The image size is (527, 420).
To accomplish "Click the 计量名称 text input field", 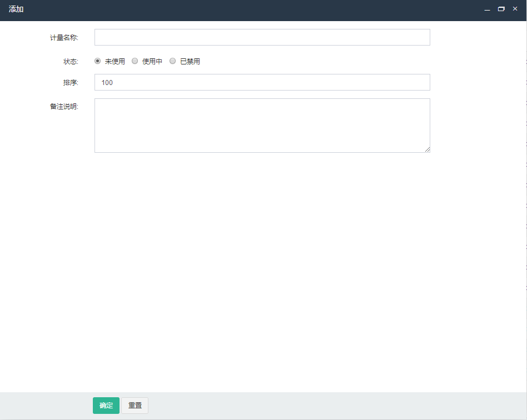I will pos(262,37).
